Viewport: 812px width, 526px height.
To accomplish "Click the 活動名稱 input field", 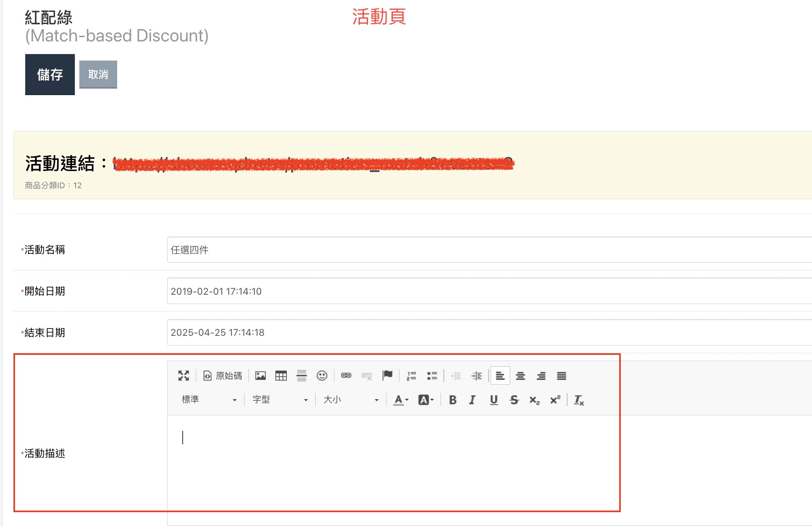I will 488,250.
